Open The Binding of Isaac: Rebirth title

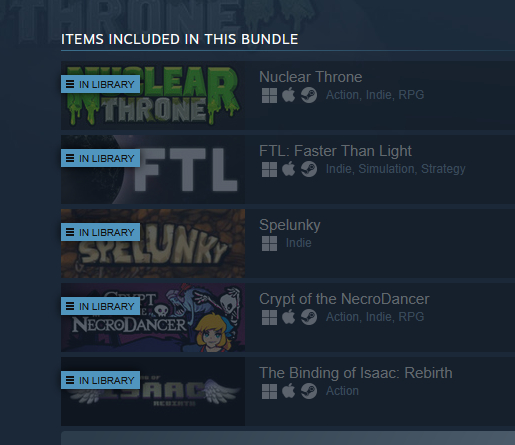356,373
